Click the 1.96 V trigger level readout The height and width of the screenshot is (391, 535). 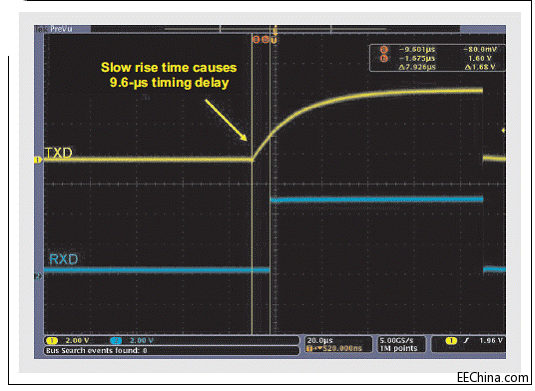click(x=491, y=341)
